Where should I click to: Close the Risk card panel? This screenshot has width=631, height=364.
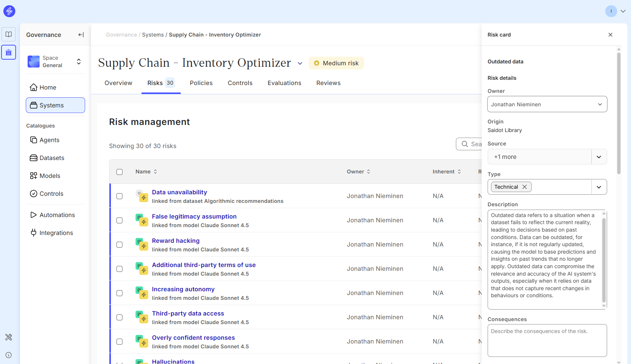pos(610,35)
